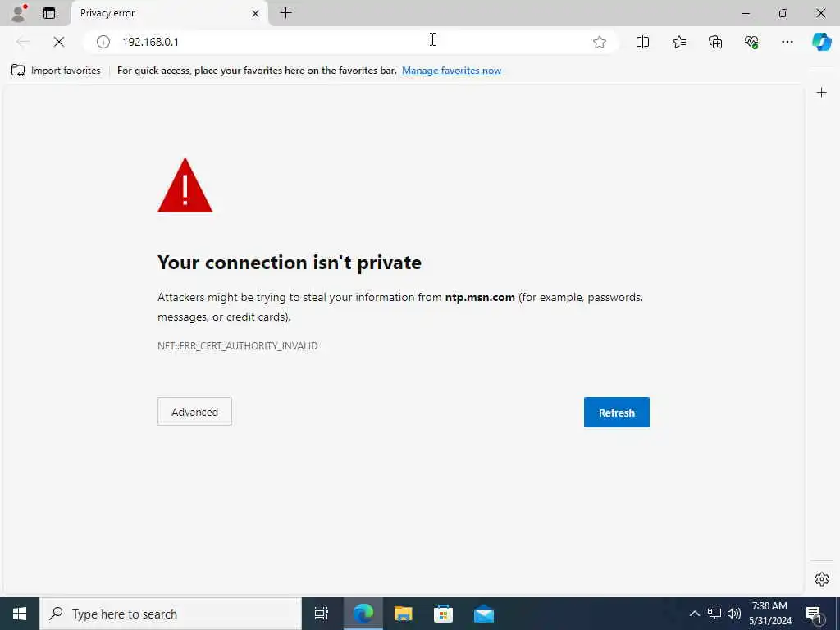The image size is (840, 630).
Task: Go back to previous page
Action: pos(23,42)
